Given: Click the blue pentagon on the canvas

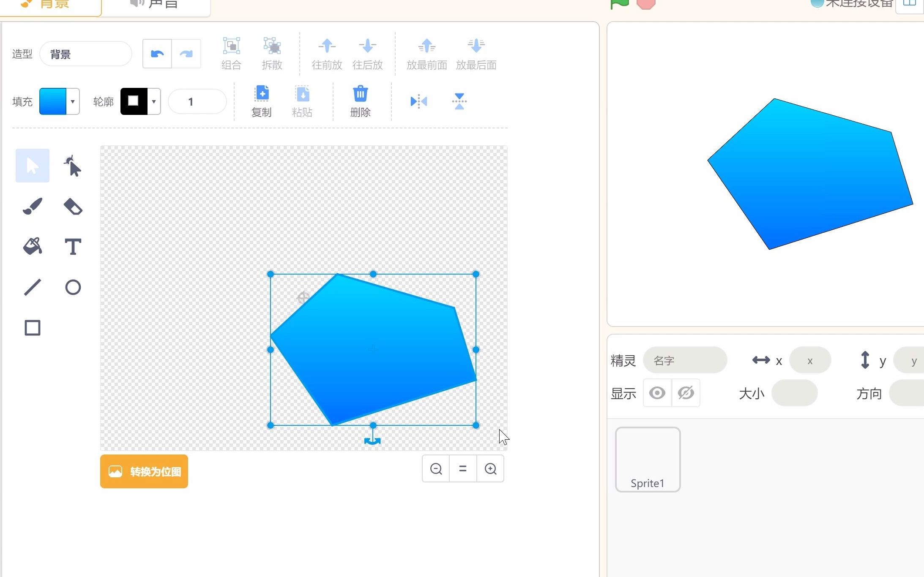Looking at the screenshot, I should (373, 350).
